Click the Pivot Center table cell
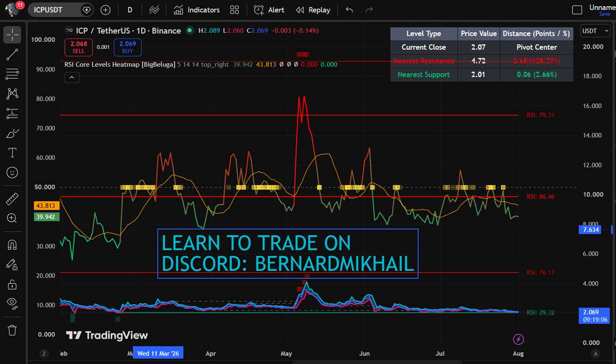 536,47
